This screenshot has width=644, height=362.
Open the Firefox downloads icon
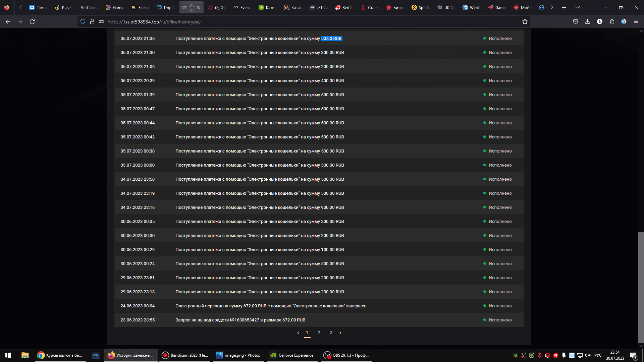pyautogui.click(x=587, y=22)
